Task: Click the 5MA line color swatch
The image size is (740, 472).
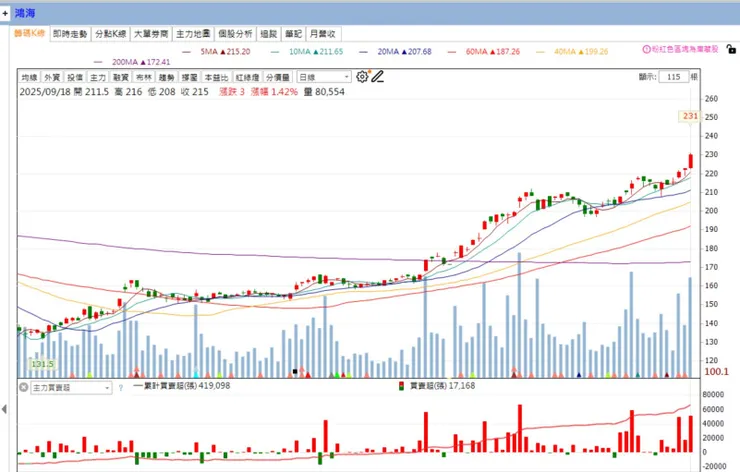Action: click(187, 52)
